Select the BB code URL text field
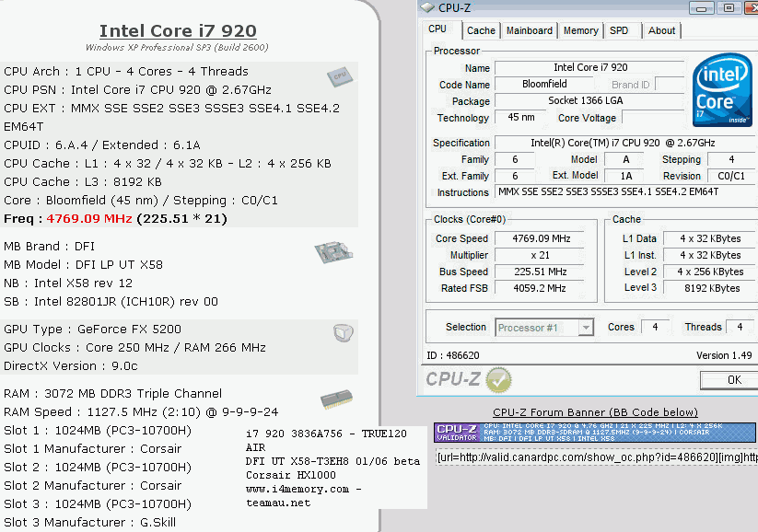 597,457
